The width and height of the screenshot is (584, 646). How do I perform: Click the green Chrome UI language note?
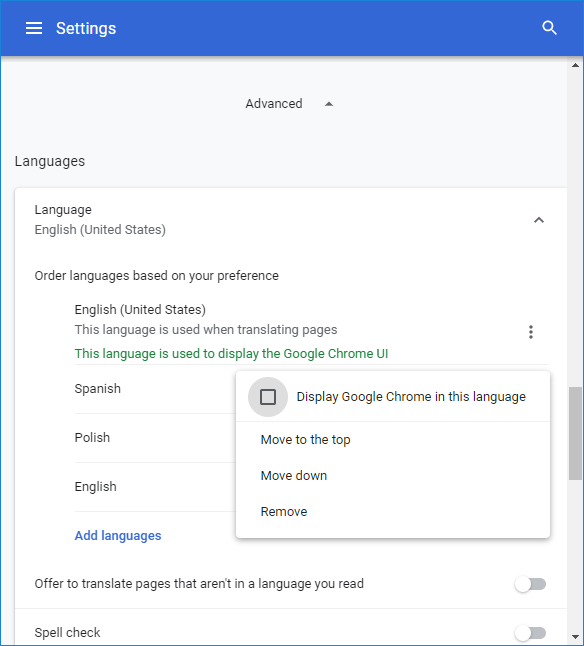pyautogui.click(x=231, y=354)
